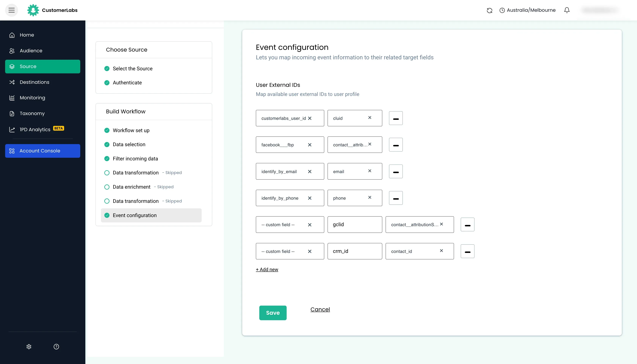Open the Data selection step
Screen dimensions: 637x364
129,144
